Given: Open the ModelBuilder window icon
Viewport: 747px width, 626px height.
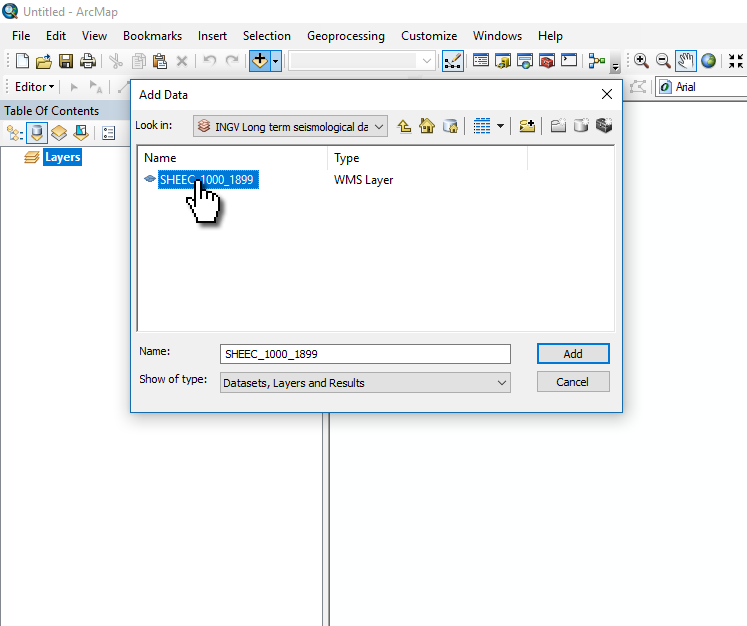Looking at the screenshot, I should click(x=596, y=61).
